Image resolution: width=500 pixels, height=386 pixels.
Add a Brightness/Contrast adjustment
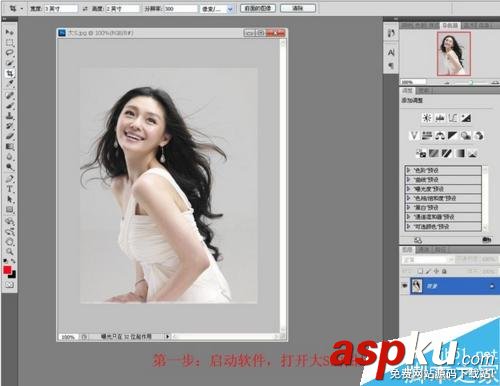(427, 118)
